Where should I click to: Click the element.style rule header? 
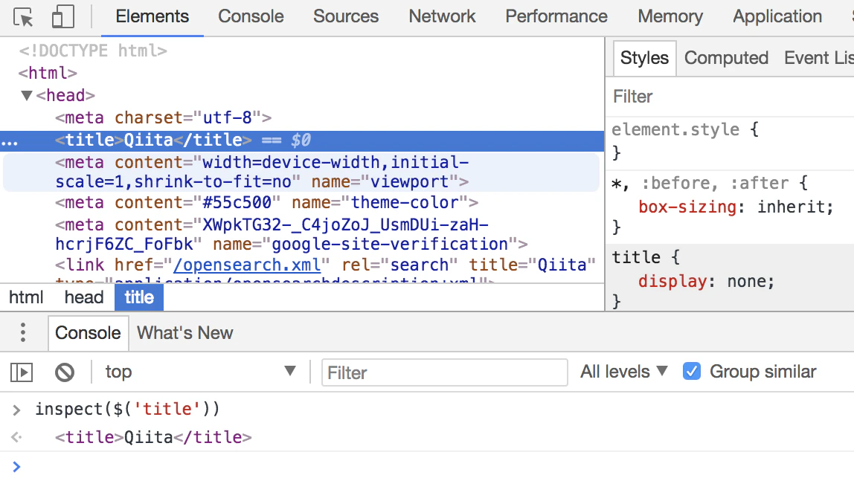[685, 130]
